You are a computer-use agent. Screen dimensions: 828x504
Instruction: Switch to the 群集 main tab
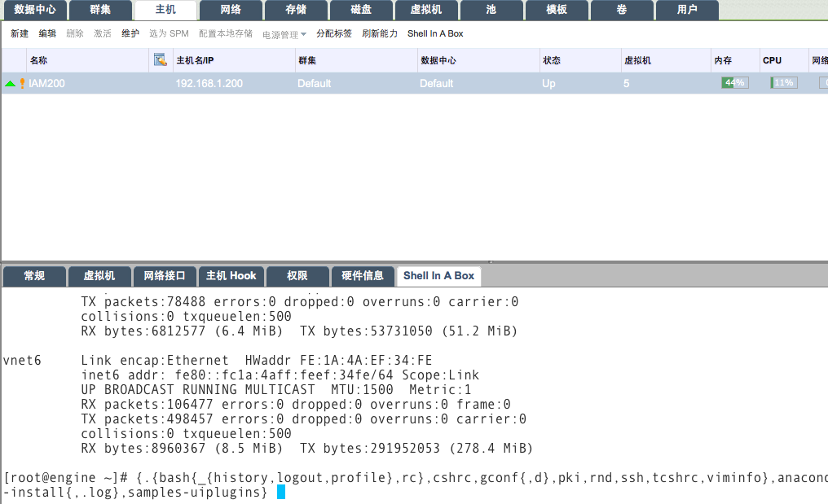pos(100,10)
